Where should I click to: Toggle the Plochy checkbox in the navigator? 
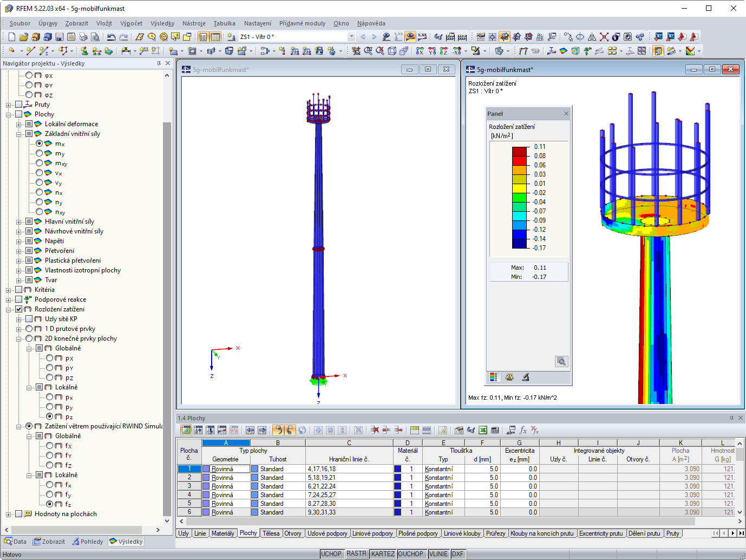tap(19, 114)
